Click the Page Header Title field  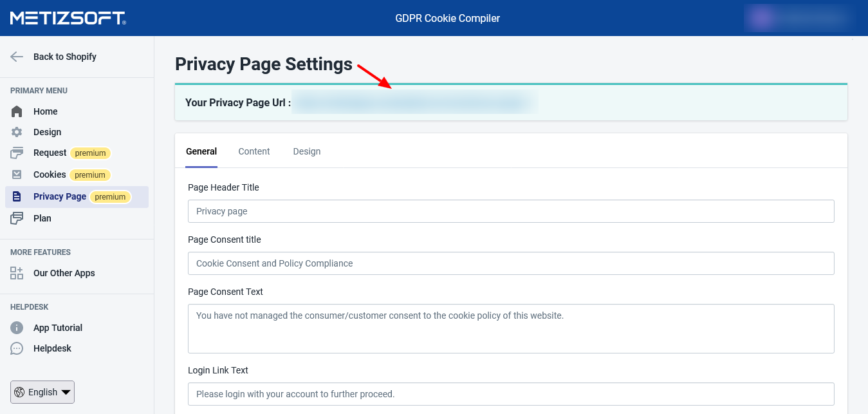click(511, 211)
